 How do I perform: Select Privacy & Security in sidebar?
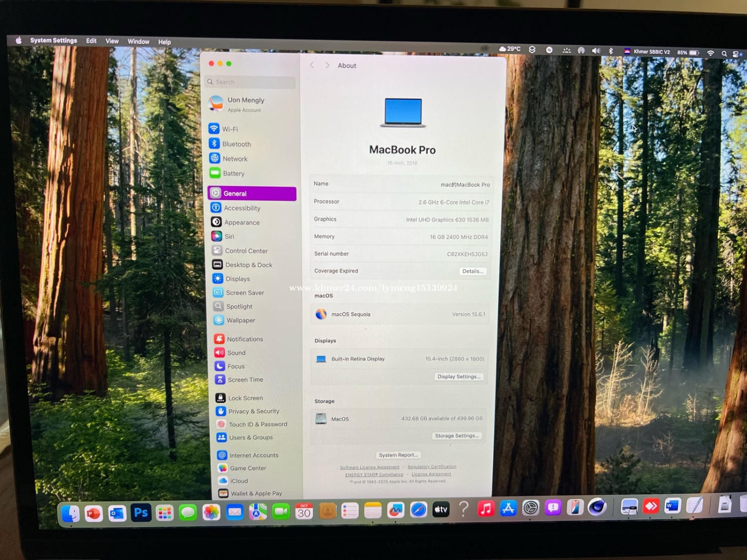(253, 411)
